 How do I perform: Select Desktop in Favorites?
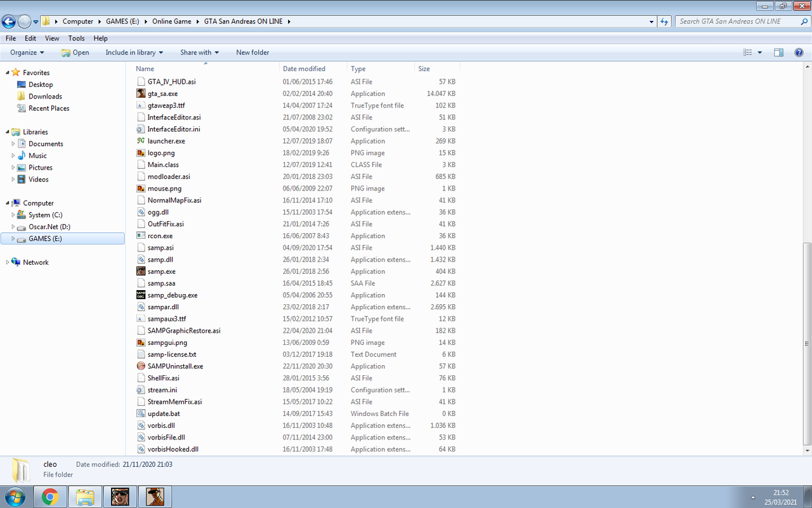click(41, 84)
